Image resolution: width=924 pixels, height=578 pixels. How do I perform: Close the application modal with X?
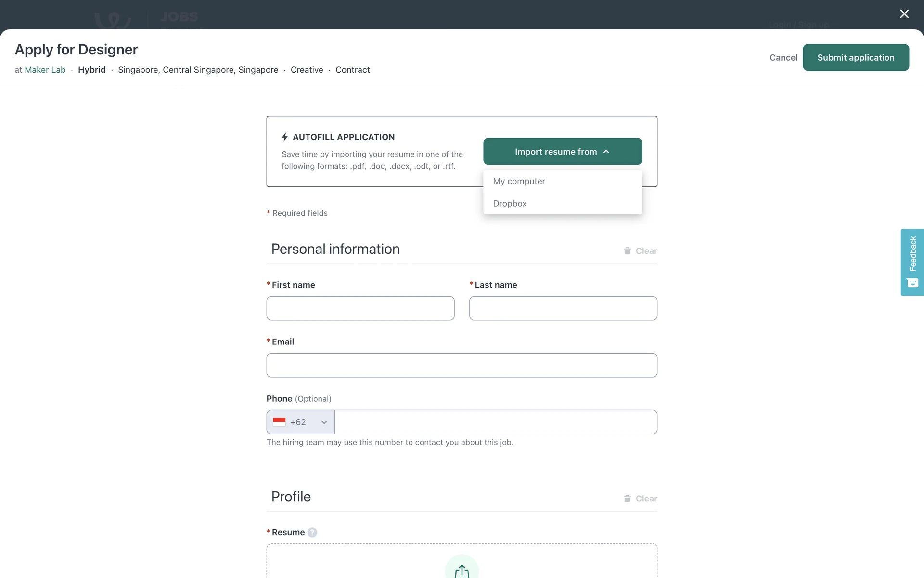tap(904, 14)
